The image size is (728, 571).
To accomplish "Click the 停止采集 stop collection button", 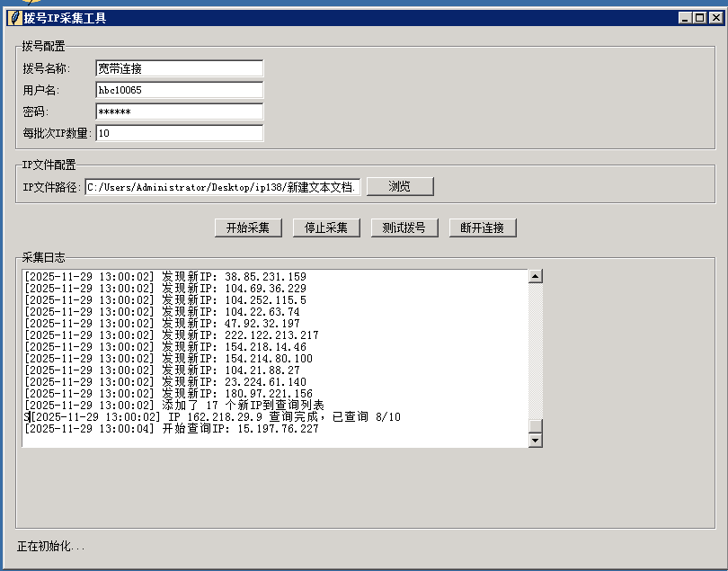I will [x=325, y=228].
